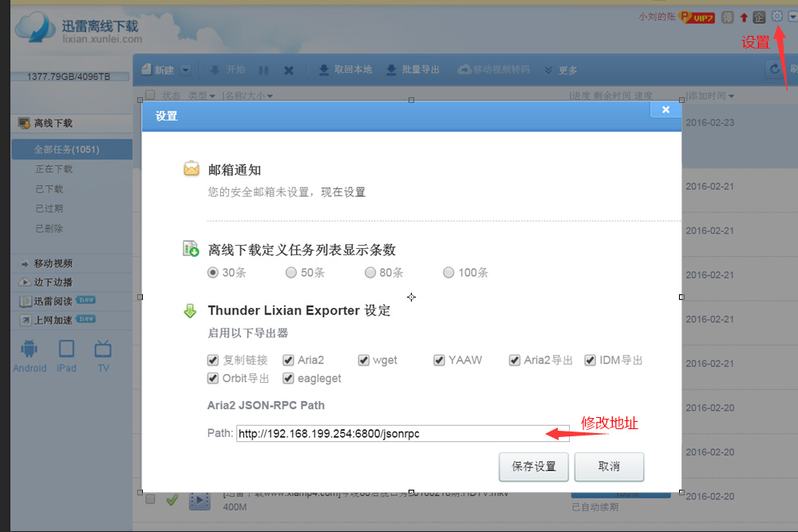Select the 80条 list display option
Image resolution: width=798 pixels, height=532 pixels.
coord(370,272)
